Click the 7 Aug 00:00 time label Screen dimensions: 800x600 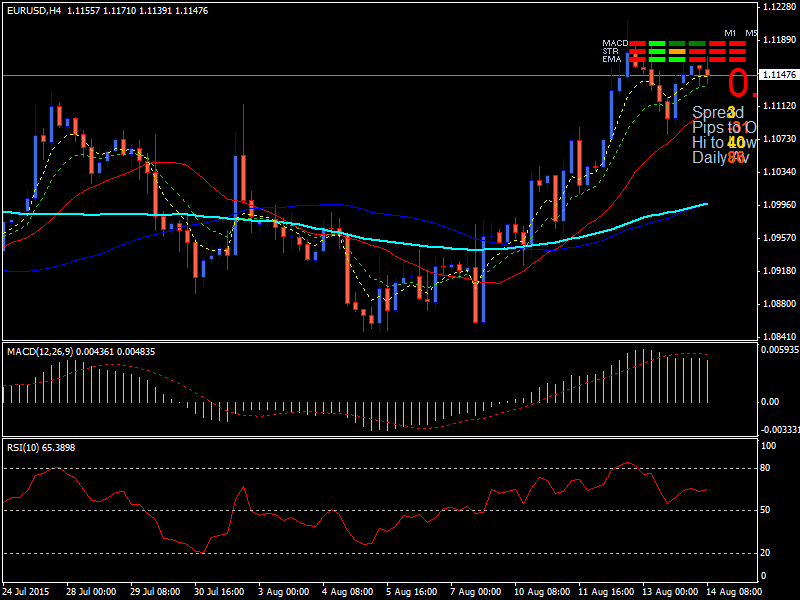click(x=470, y=592)
